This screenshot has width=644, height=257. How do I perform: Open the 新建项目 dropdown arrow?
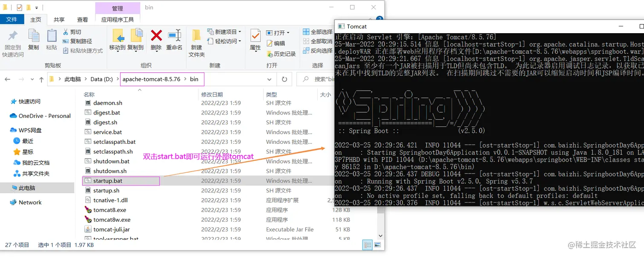point(240,31)
